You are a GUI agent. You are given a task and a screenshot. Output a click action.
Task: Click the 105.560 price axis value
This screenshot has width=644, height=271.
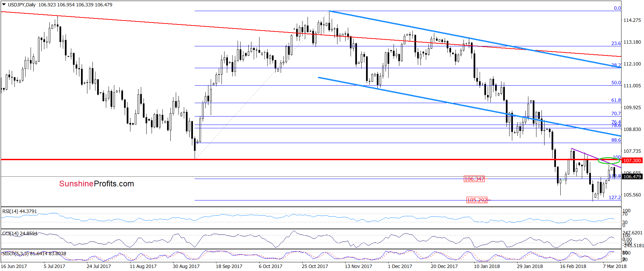[632, 195]
